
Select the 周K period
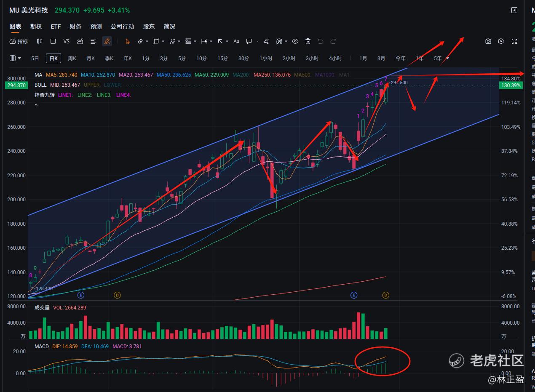coord(72,58)
